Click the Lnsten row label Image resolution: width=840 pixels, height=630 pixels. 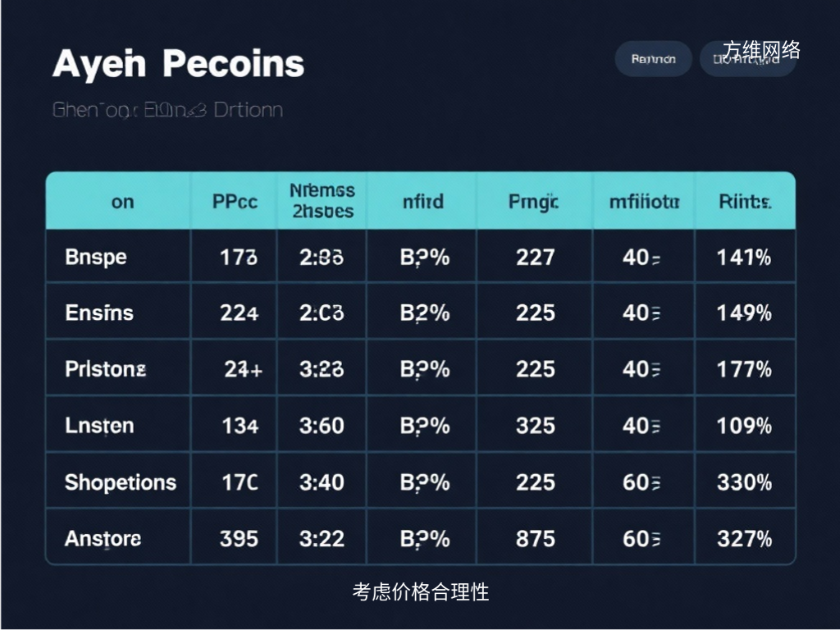[x=99, y=426]
